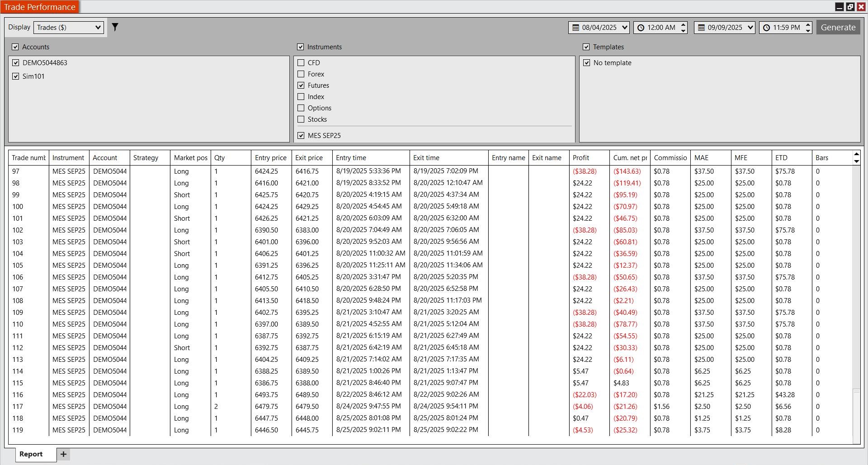Toggle the Instruments select-all checkbox
The height and width of the screenshot is (465, 868).
pyautogui.click(x=301, y=47)
